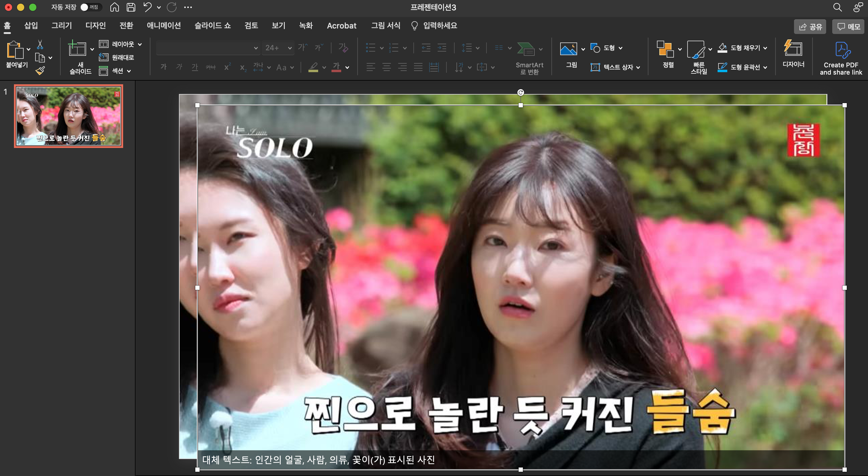
Task: Click Create PDF and share link
Action: (841, 58)
